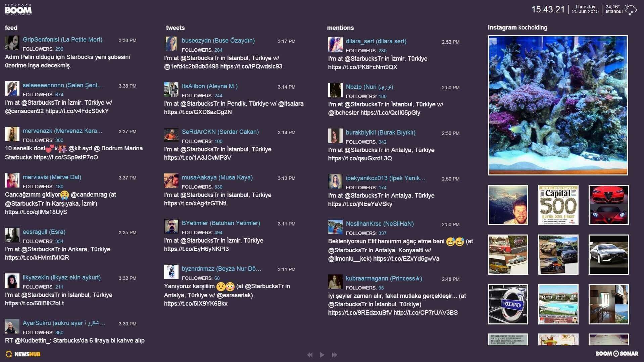The height and width of the screenshot is (362, 644).
Task: Open the large aquarium coral Instagram photo
Action: coord(558,105)
